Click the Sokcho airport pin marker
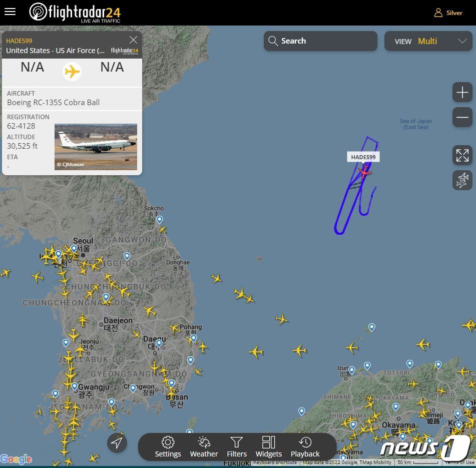The width and height of the screenshot is (476, 468). pos(159,219)
